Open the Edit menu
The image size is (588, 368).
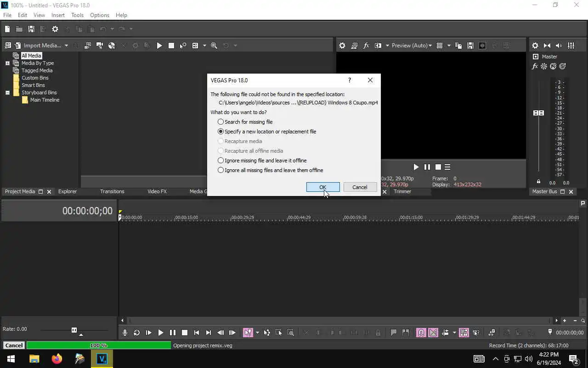coord(23,15)
